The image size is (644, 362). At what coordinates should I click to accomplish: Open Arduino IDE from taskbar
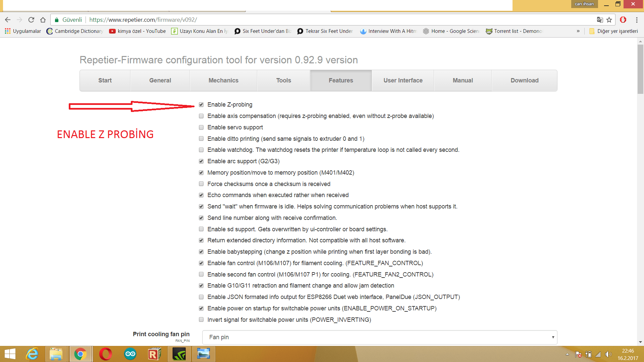[x=130, y=354]
